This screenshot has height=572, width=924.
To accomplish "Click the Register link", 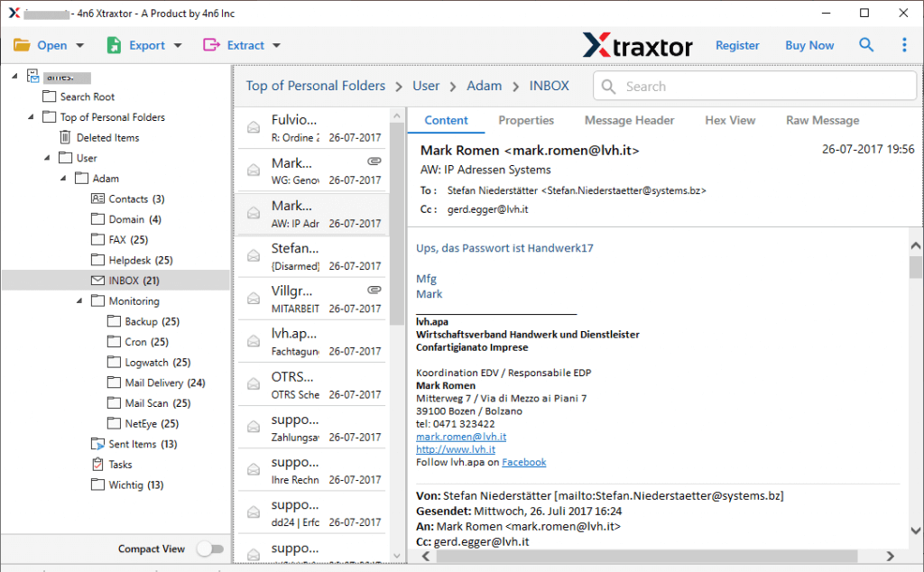I will pos(737,45).
